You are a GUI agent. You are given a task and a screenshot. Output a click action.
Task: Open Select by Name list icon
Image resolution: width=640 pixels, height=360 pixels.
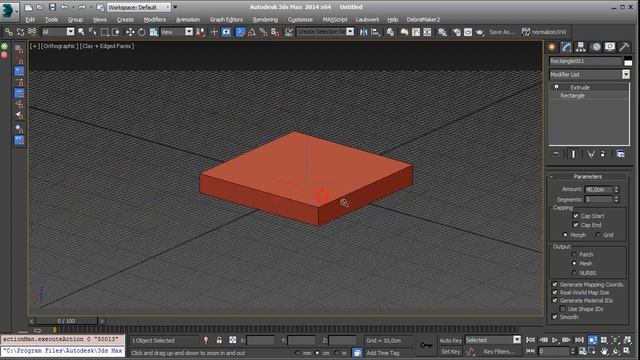(x=93, y=32)
